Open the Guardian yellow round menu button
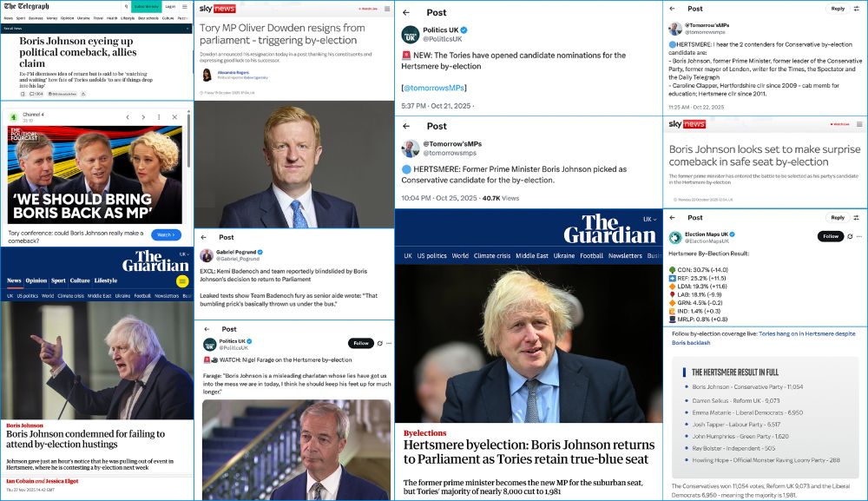The image size is (868, 501). (182, 281)
